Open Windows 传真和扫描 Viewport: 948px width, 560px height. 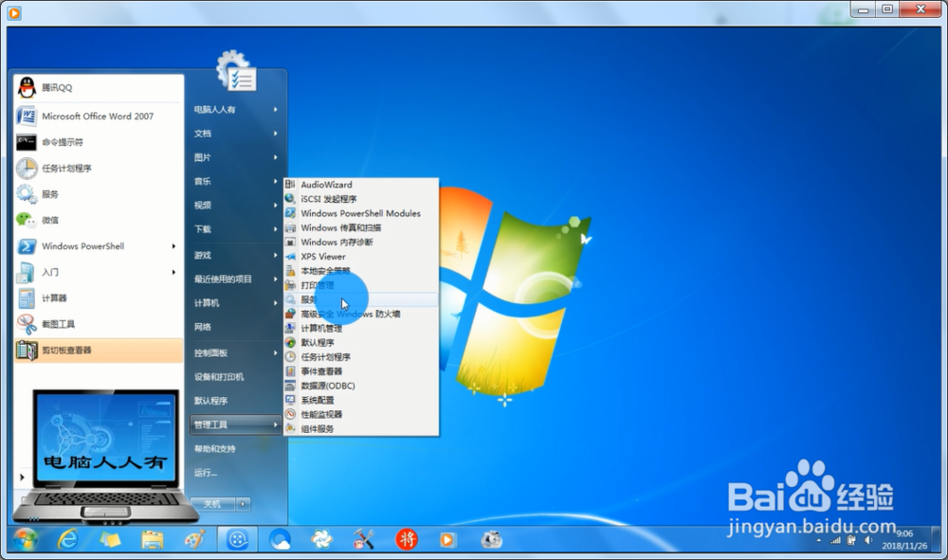pyautogui.click(x=361, y=227)
